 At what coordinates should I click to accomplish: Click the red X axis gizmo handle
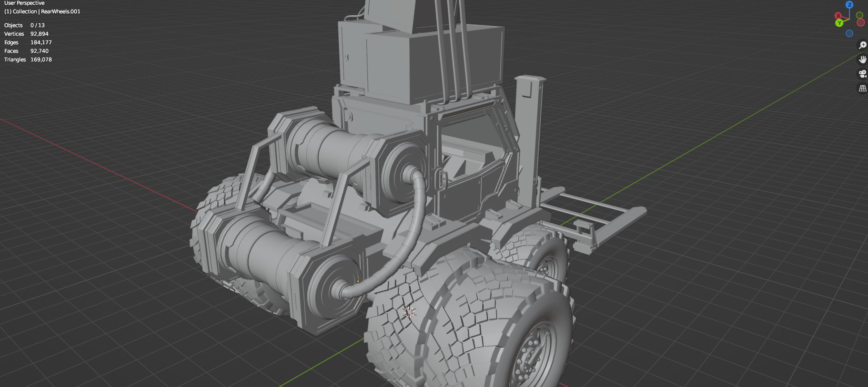pyautogui.click(x=838, y=16)
